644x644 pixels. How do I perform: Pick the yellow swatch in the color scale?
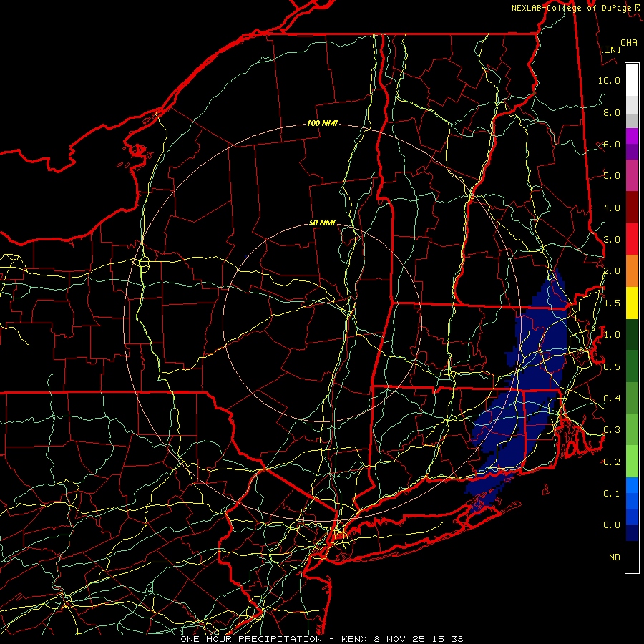click(632, 303)
